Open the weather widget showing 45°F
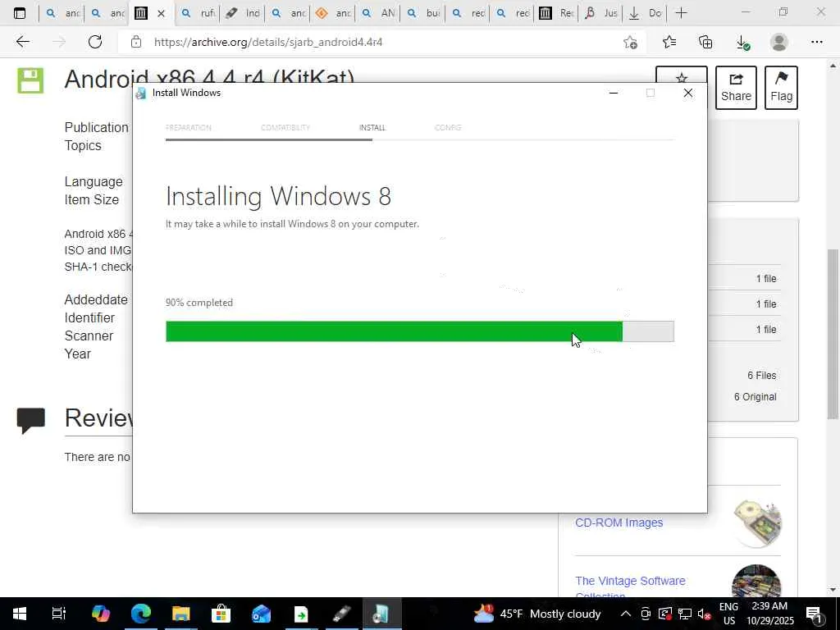This screenshot has width=840, height=630. click(537, 614)
